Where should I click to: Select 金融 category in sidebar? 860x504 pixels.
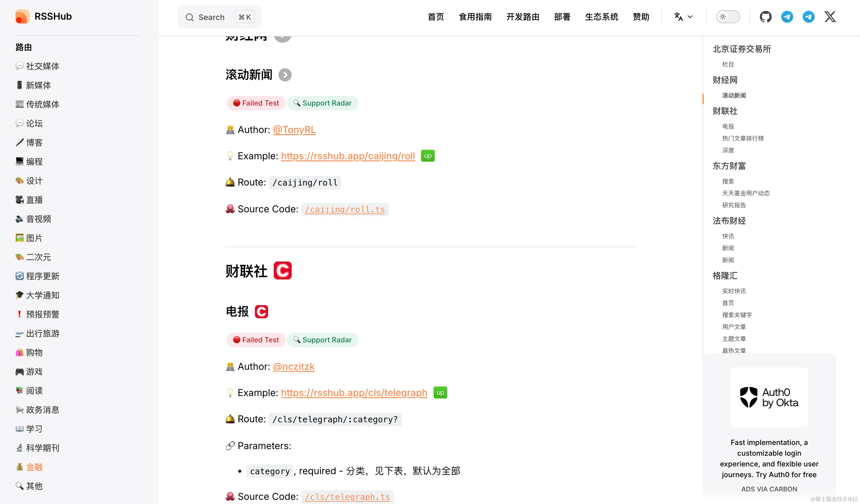[34, 467]
